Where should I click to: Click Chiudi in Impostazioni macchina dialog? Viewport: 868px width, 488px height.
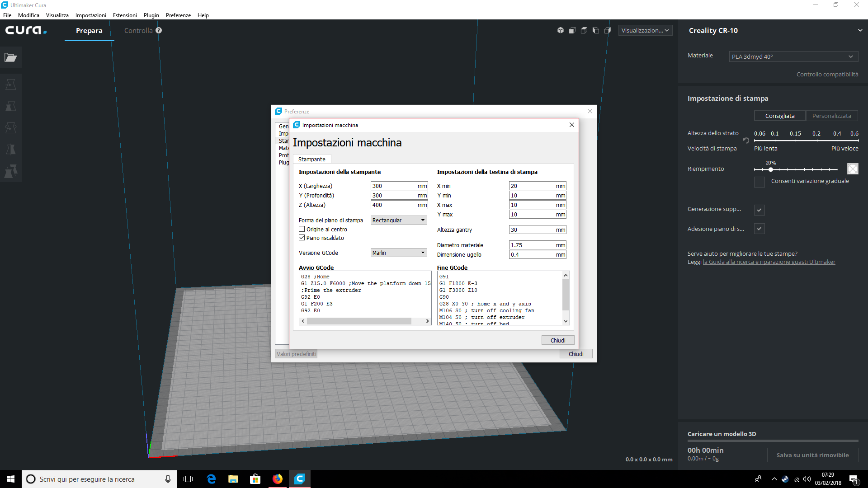point(557,340)
